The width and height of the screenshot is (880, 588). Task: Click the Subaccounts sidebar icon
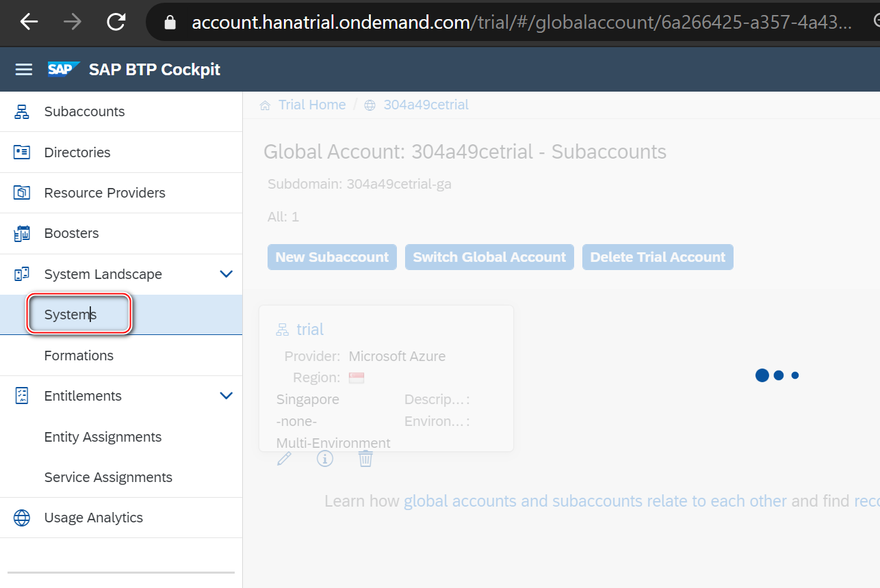click(22, 111)
